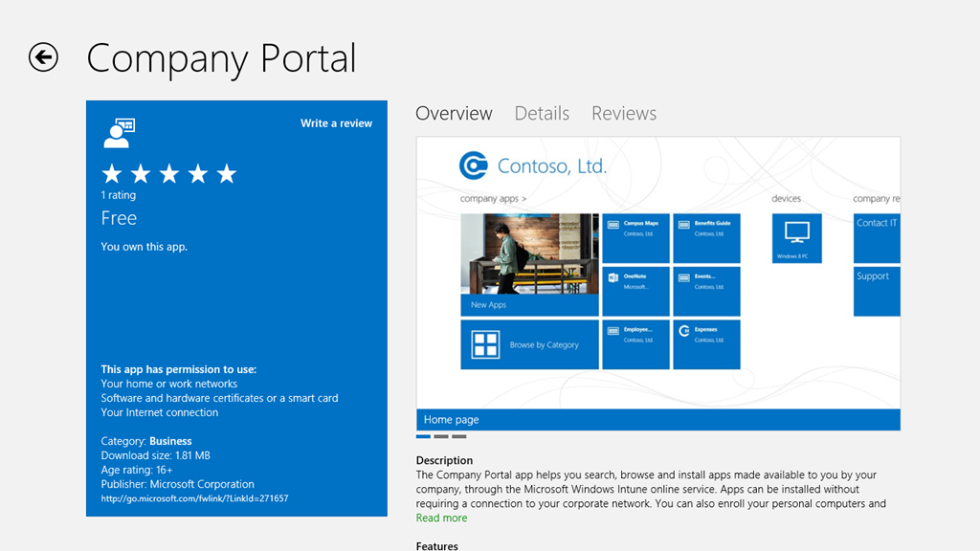Expand the company apps section header
This screenshot has width=980, height=551.
click(493, 199)
